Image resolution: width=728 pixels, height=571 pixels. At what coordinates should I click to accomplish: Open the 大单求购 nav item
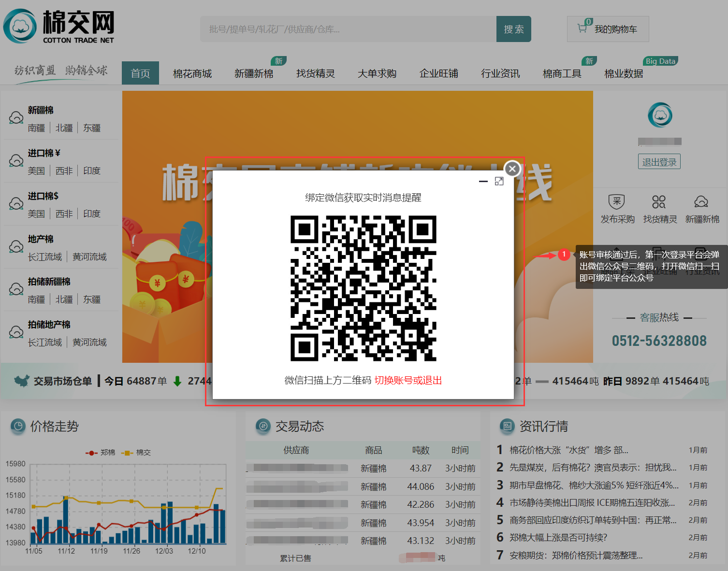377,73
